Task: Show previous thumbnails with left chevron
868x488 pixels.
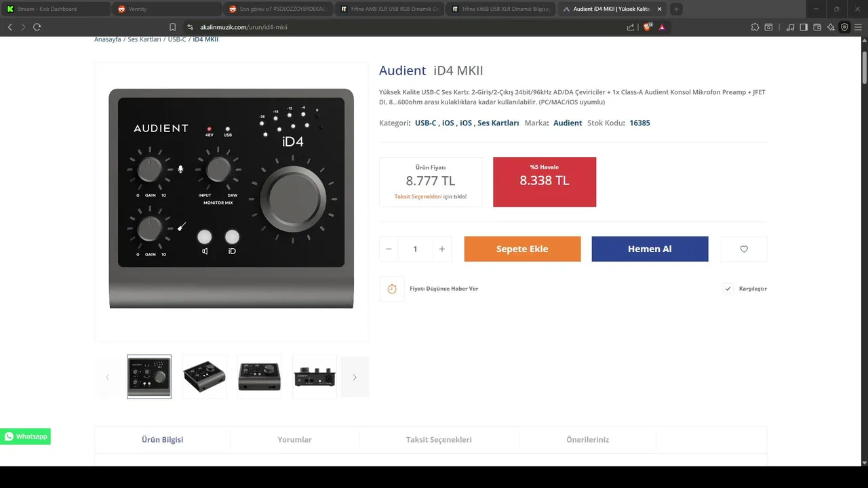Action: pyautogui.click(x=107, y=377)
